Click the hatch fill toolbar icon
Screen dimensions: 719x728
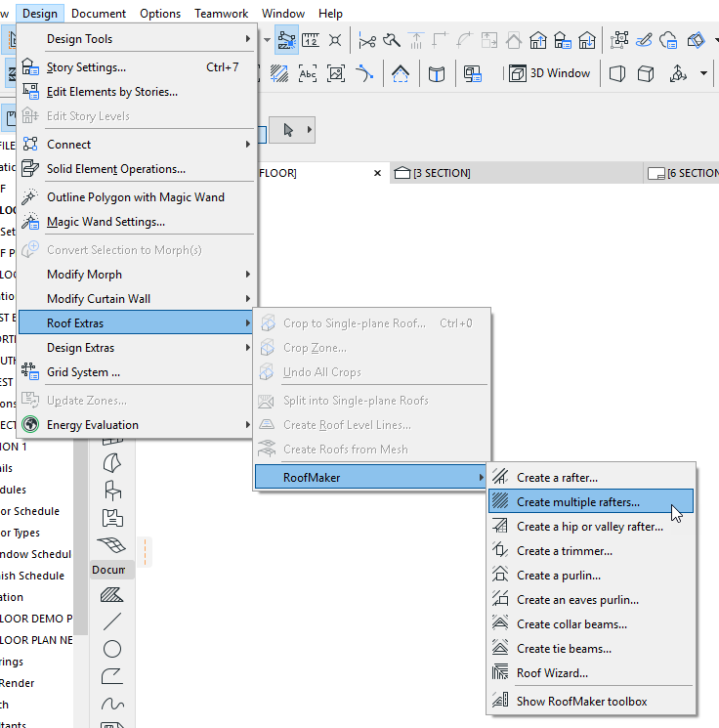click(279, 74)
